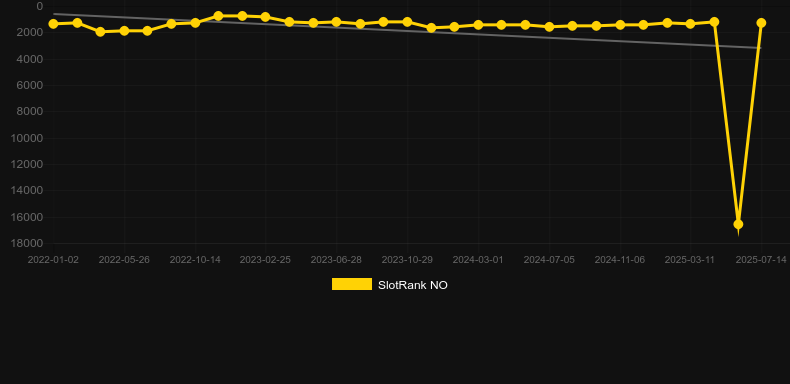Select the data point above 2022-05-26
The height and width of the screenshot is (384, 790).
click(124, 31)
